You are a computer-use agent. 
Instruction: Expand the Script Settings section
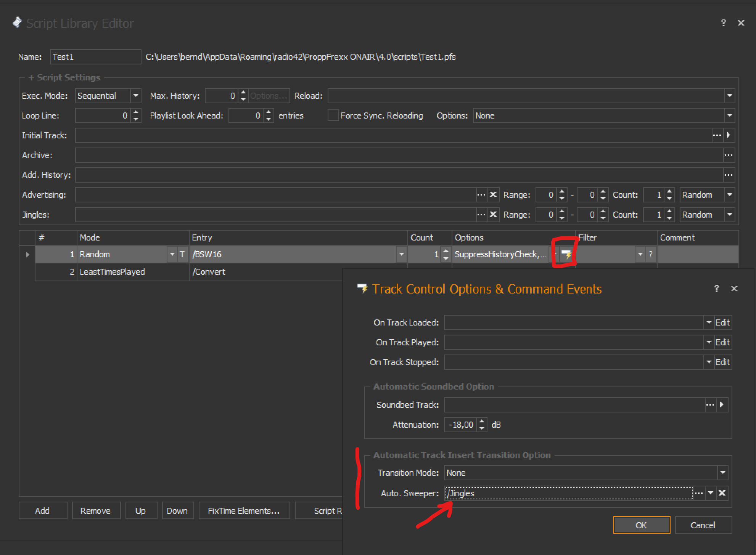point(31,77)
